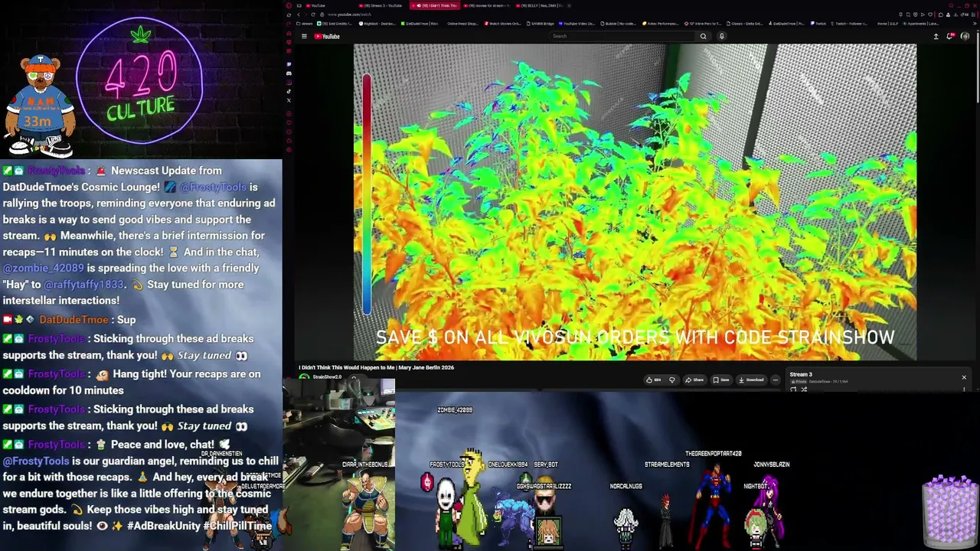Click the YouTube search magnifier button
The image size is (980, 551).
703,36
